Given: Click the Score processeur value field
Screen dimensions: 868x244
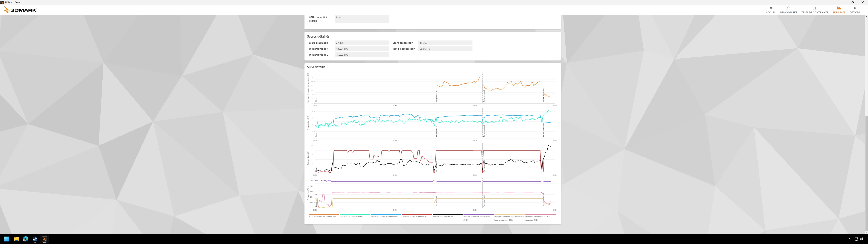Looking at the screenshot, I should click(x=445, y=43).
